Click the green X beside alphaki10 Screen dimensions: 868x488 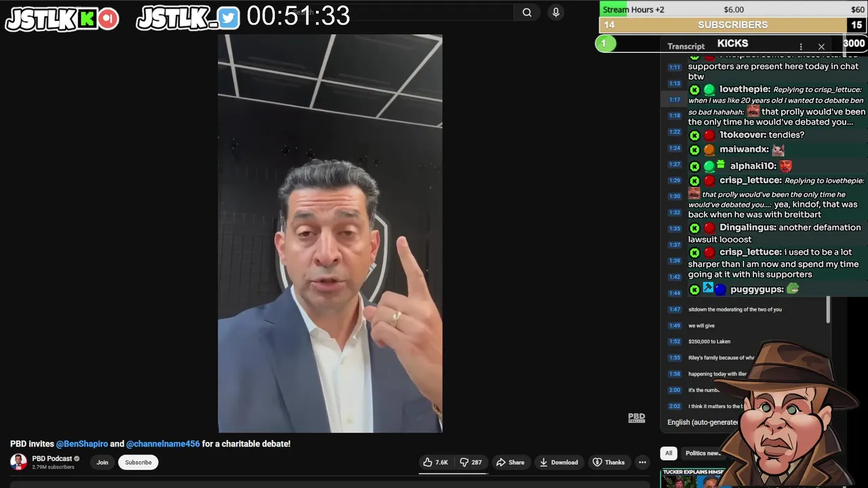694,166
